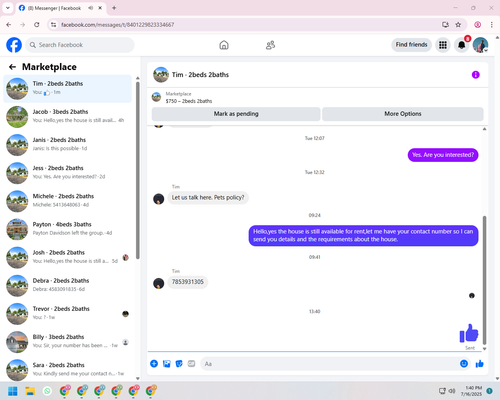Open Josh - 2beds 2baths conversation
The width and height of the screenshot is (500, 400).
[x=67, y=258]
